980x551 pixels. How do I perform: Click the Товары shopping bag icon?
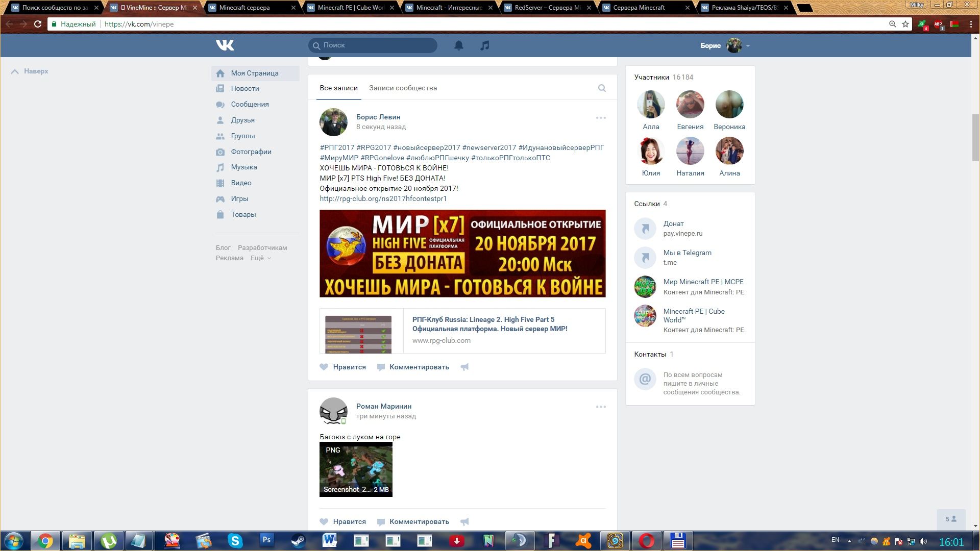point(220,215)
